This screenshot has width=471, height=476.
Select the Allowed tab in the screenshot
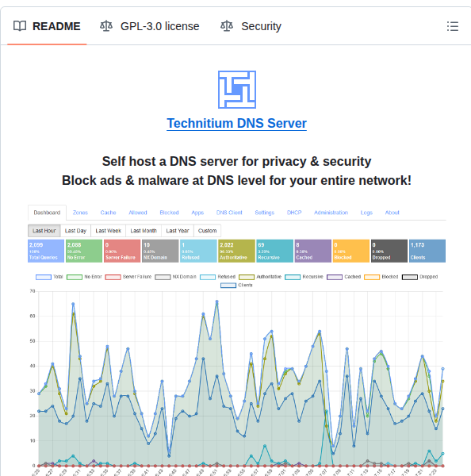point(138,213)
